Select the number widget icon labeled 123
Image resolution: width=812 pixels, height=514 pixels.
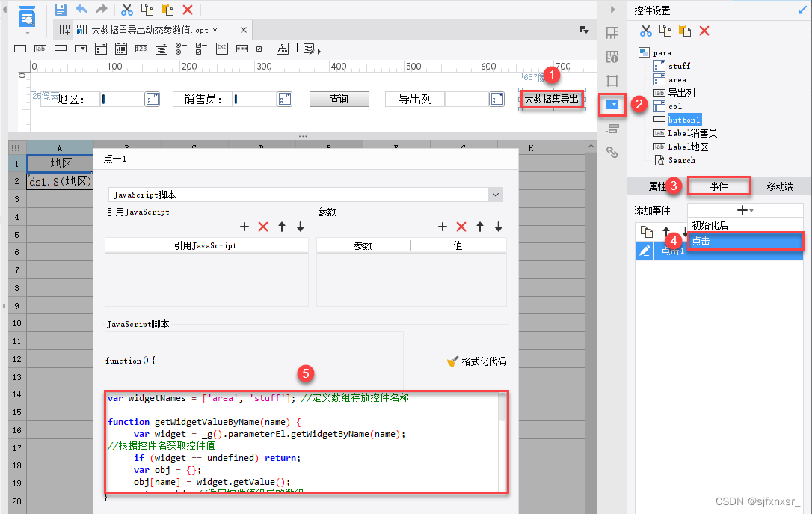[x=141, y=49]
